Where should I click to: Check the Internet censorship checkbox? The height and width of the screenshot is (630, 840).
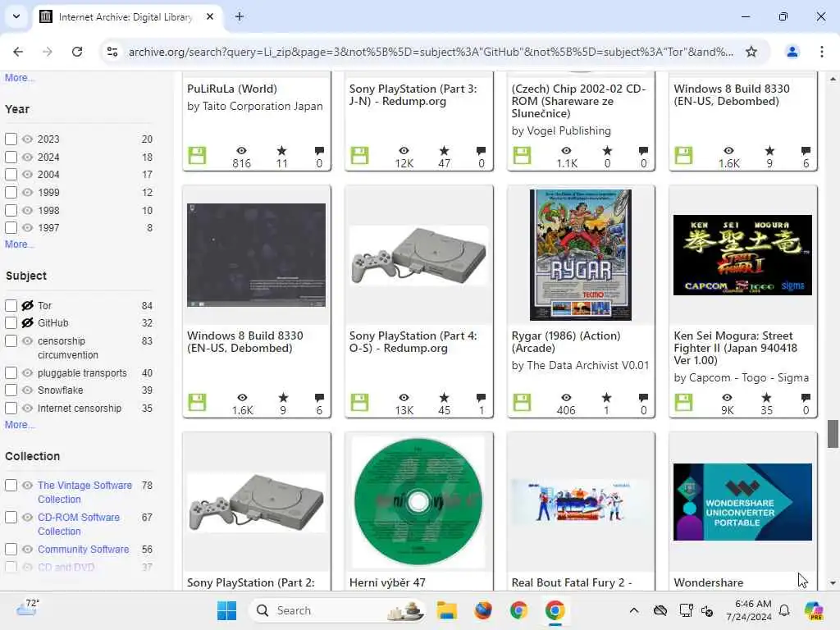click(x=11, y=409)
